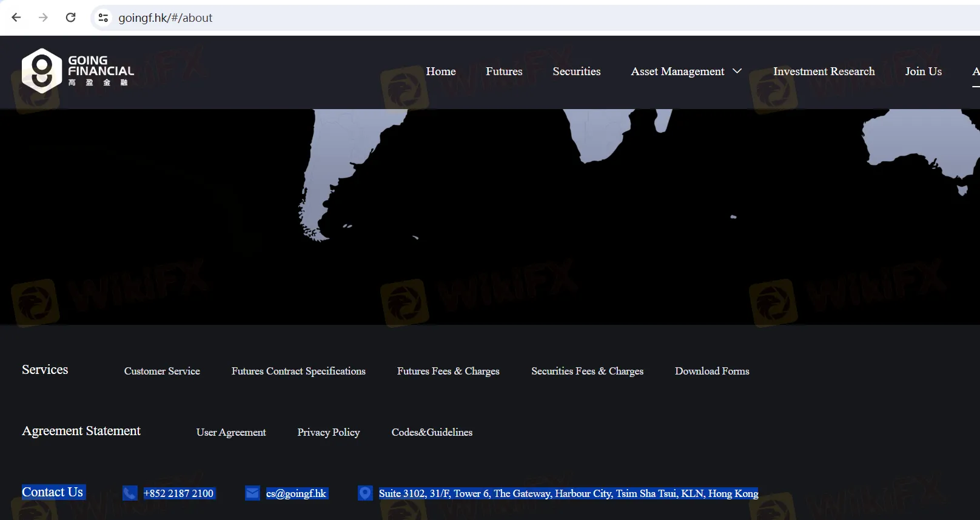This screenshot has width=980, height=520.
Task: Click the Going Financial hexagon logo
Action: click(41, 71)
